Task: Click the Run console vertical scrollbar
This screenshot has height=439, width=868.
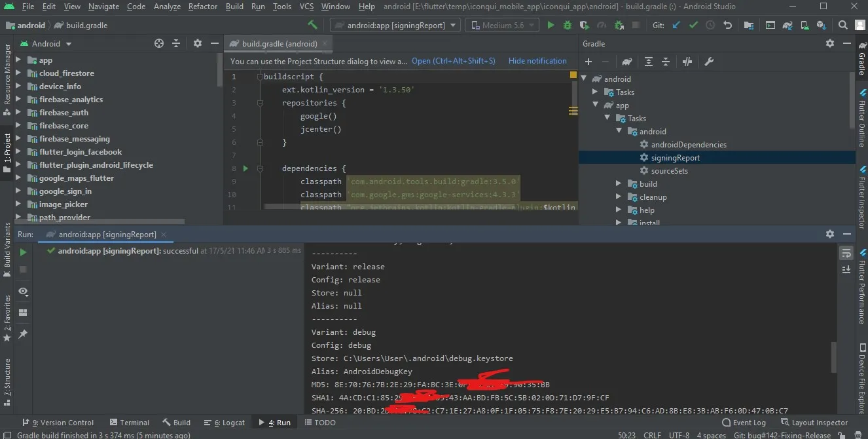Action: tap(833, 358)
